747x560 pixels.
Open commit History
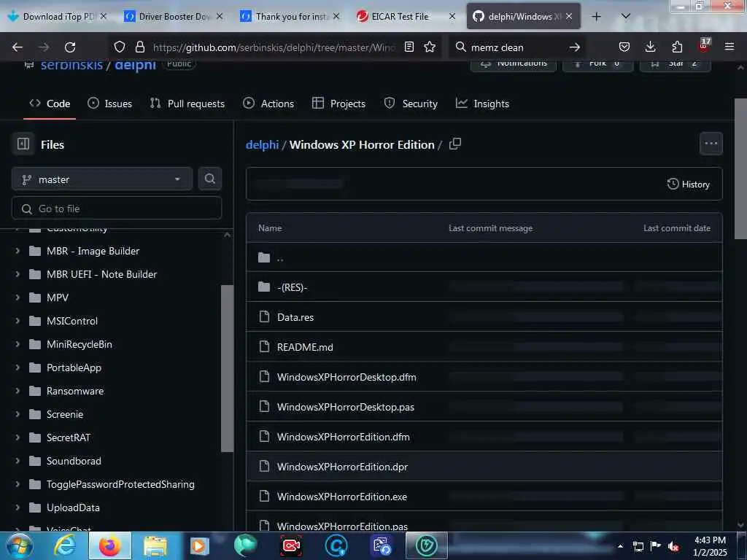(x=689, y=184)
